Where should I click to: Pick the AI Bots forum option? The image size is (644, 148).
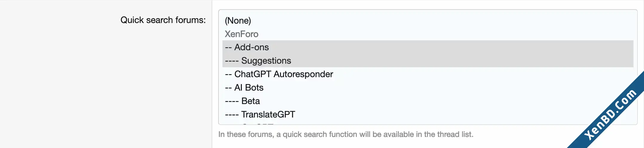tap(428, 88)
